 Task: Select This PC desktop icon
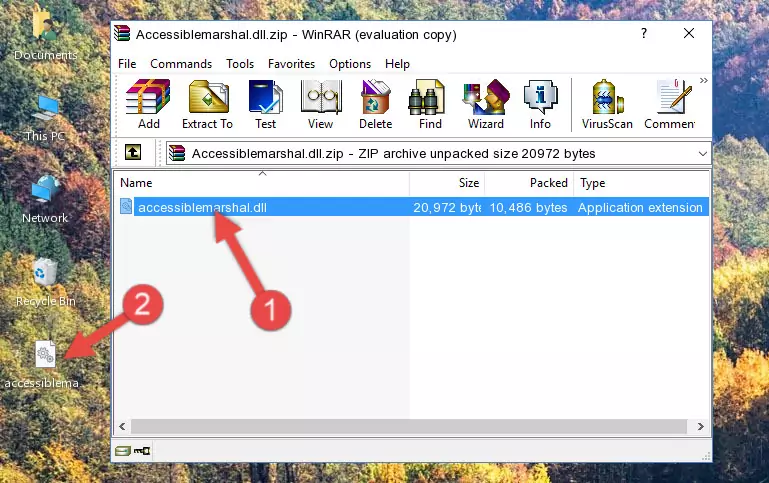point(45,119)
